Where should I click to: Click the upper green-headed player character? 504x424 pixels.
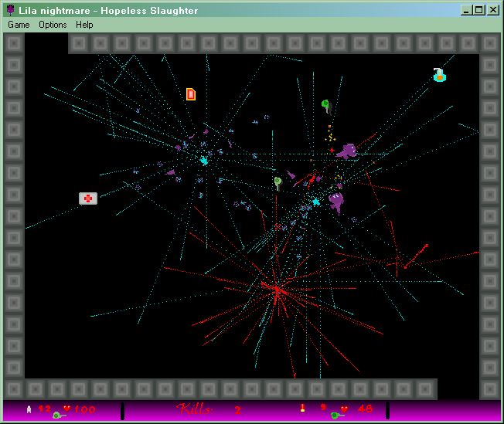click(x=326, y=104)
